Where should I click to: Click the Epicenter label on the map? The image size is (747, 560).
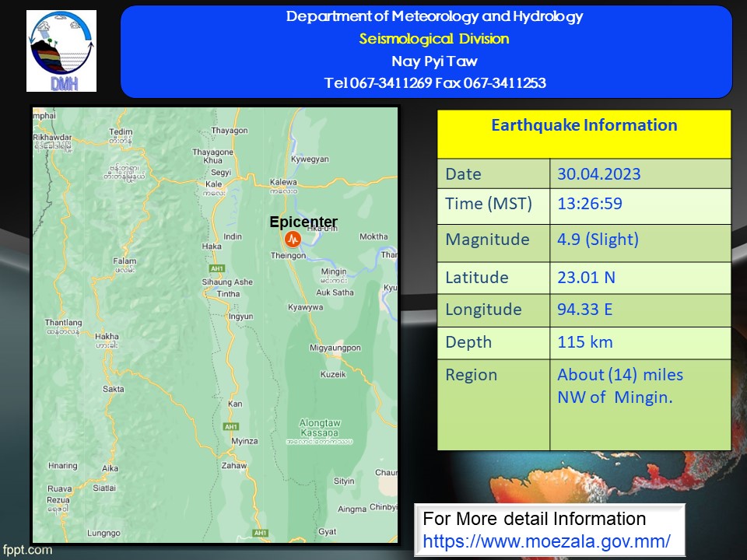(303, 222)
